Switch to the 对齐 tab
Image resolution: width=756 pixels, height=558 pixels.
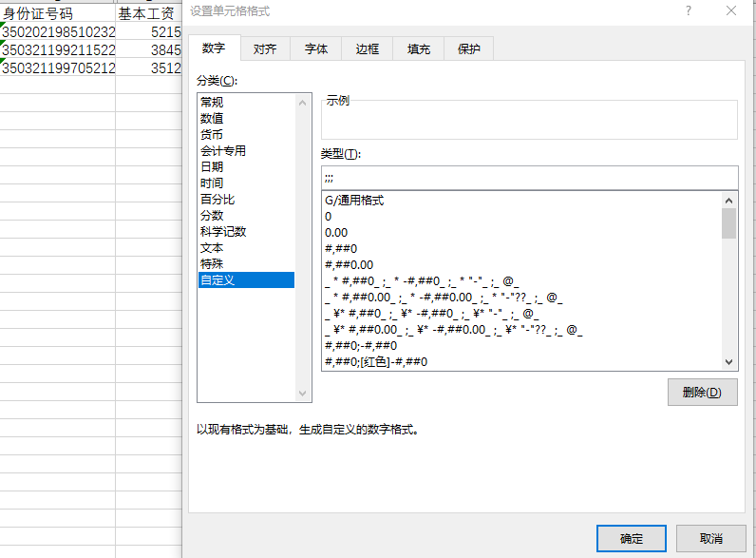[265, 48]
